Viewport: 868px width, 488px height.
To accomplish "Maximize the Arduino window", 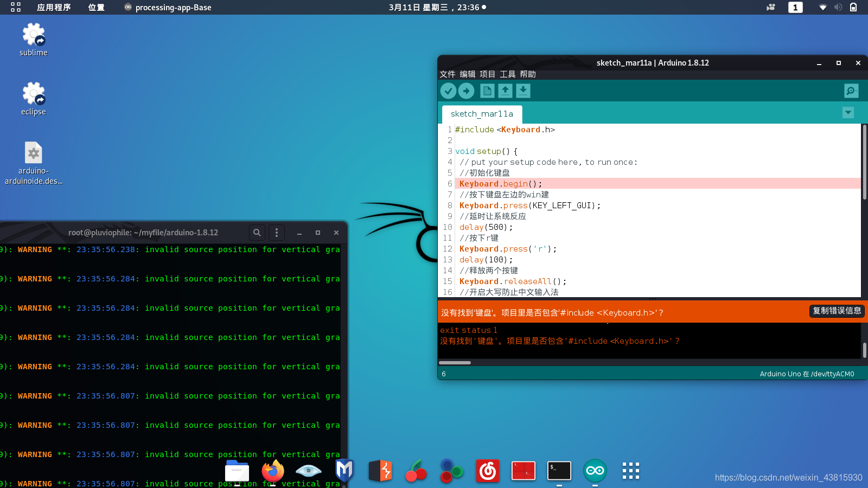I will pos(839,63).
